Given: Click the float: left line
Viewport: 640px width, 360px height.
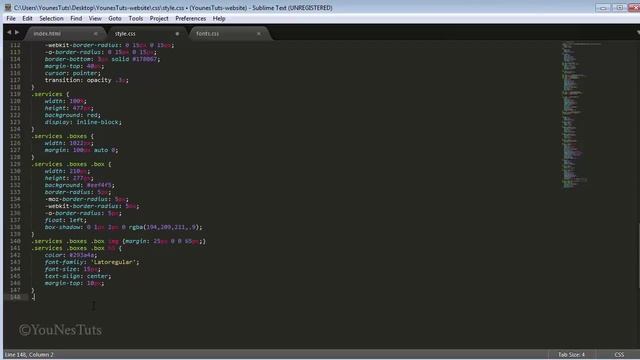Looking at the screenshot, I should (66, 220).
